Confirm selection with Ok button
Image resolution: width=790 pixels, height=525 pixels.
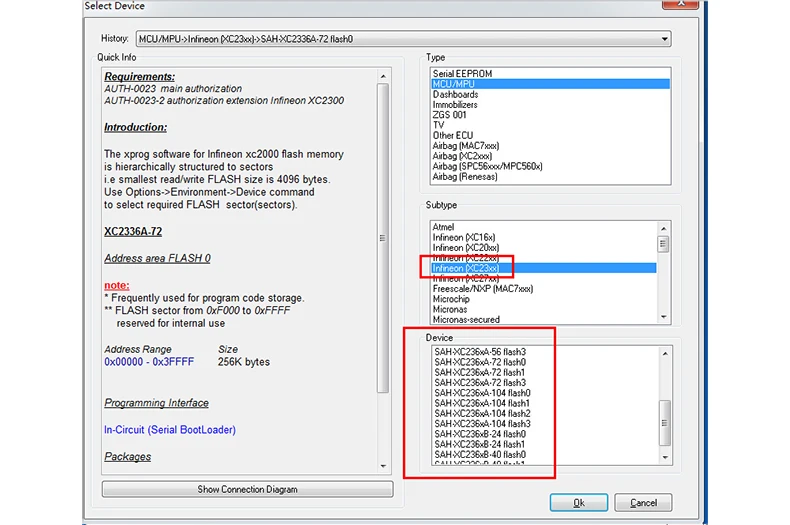(578, 502)
